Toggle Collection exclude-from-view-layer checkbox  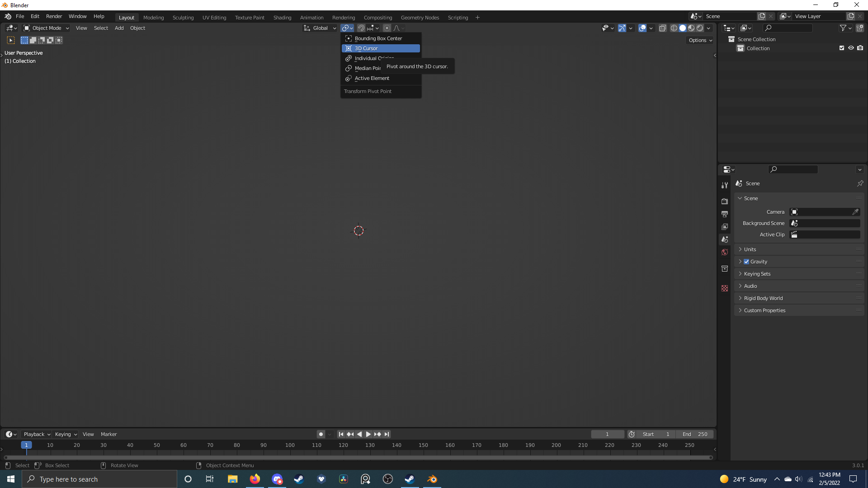tap(842, 48)
